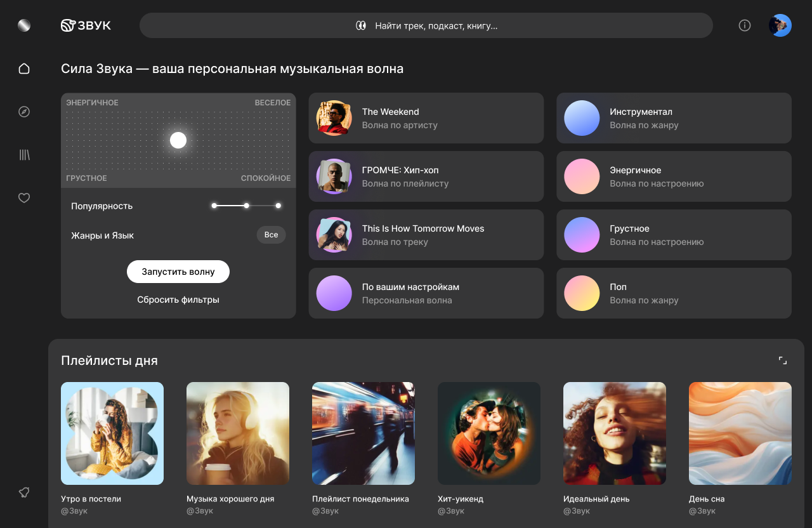Click Сбросить фильтры link
The width and height of the screenshot is (812, 528).
(x=178, y=300)
